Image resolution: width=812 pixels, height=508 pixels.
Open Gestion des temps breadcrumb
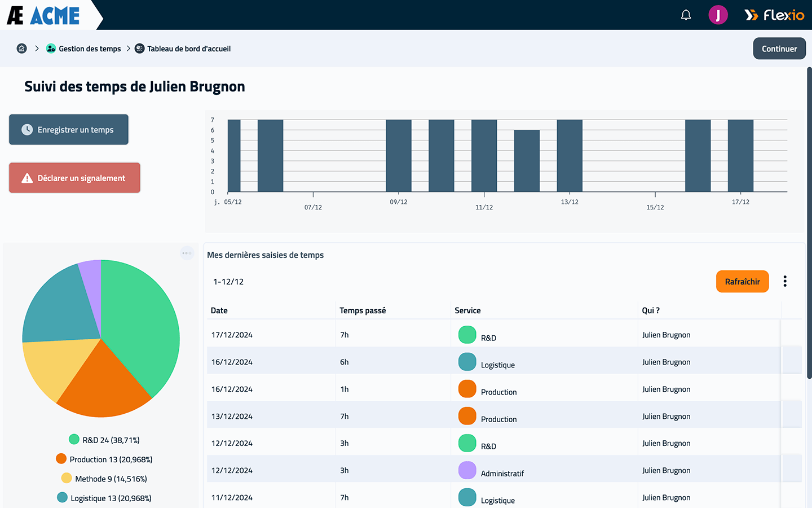(90, 49)
